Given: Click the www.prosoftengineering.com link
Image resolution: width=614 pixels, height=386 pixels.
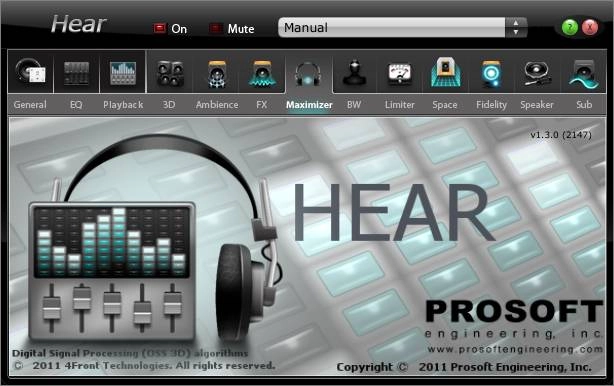Looking at the screenshot, I should (515, 349).
